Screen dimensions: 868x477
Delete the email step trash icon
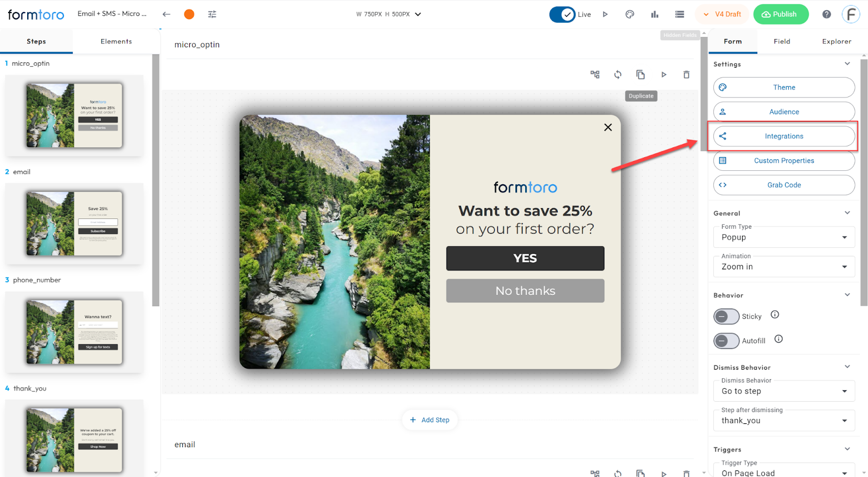(686, 473)
